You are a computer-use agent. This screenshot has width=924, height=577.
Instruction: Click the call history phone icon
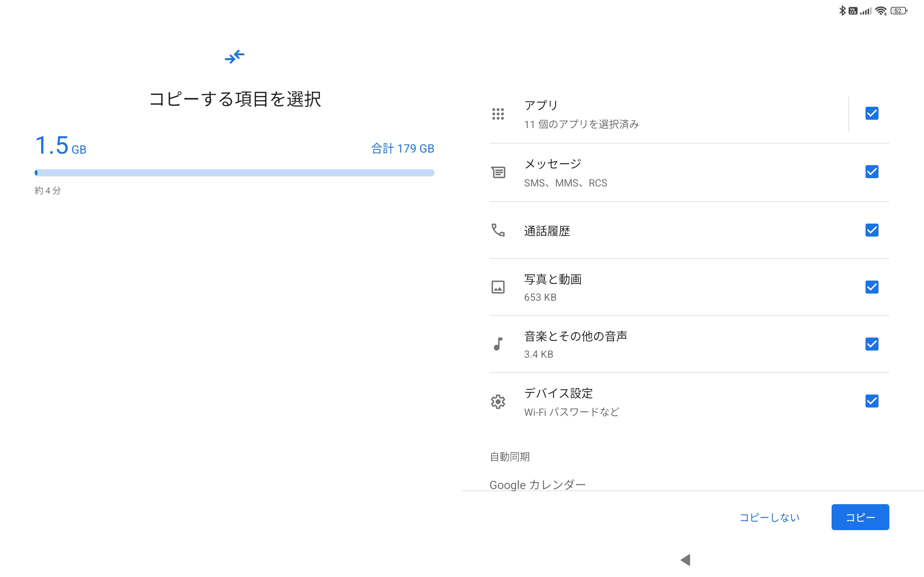pos(498,230)
